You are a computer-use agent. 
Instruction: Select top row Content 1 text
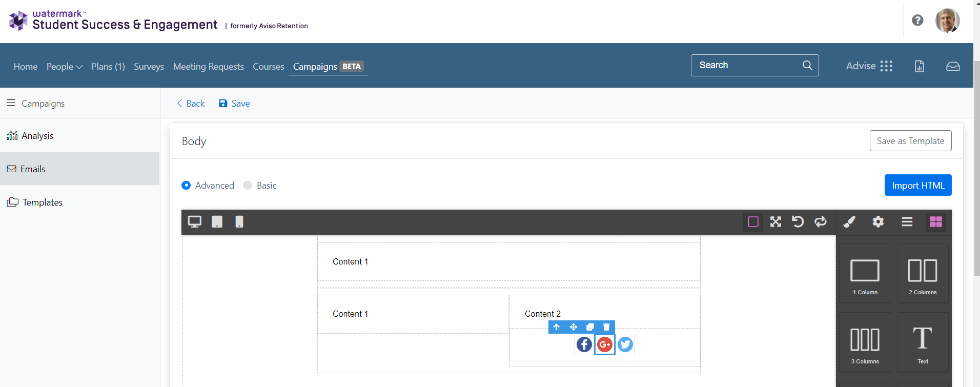pyautogui.click(x=351, y=261)
